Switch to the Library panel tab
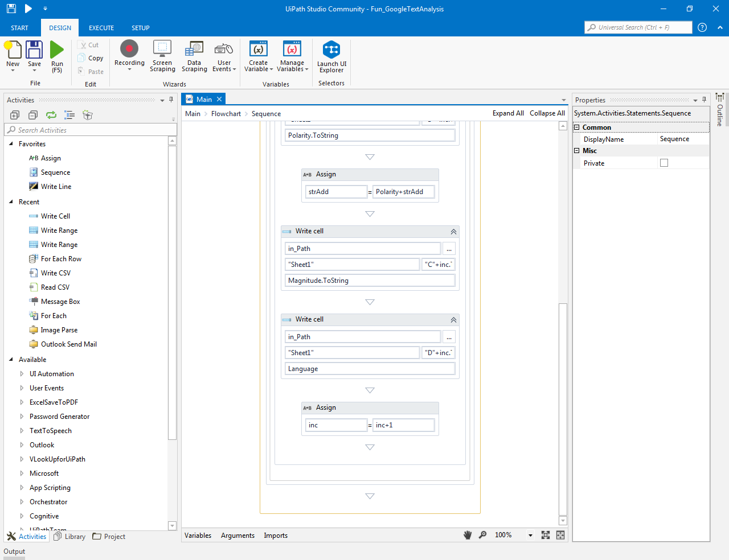The width and height of the screenshot is (729, 560). (x=69, y=537)
